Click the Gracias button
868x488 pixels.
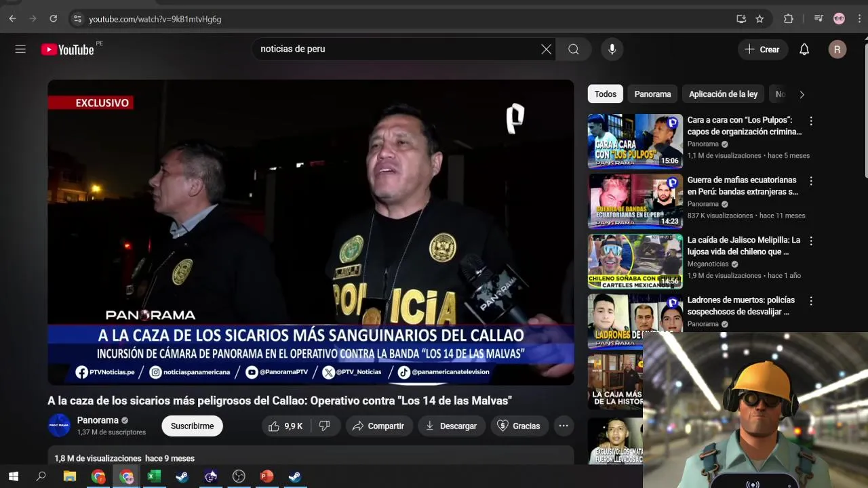[519, 426]
